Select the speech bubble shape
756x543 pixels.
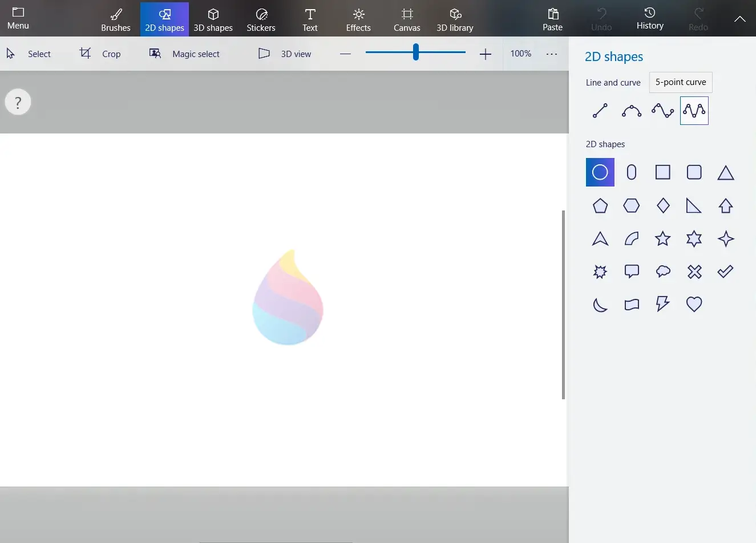632,271
